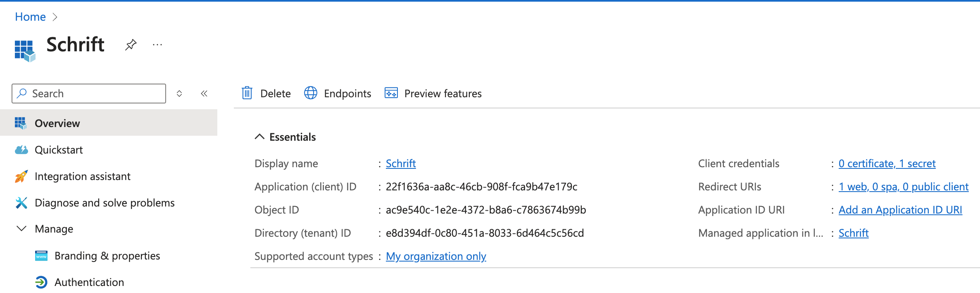Click 'Add an Application ID URI' link

point(900,210)
